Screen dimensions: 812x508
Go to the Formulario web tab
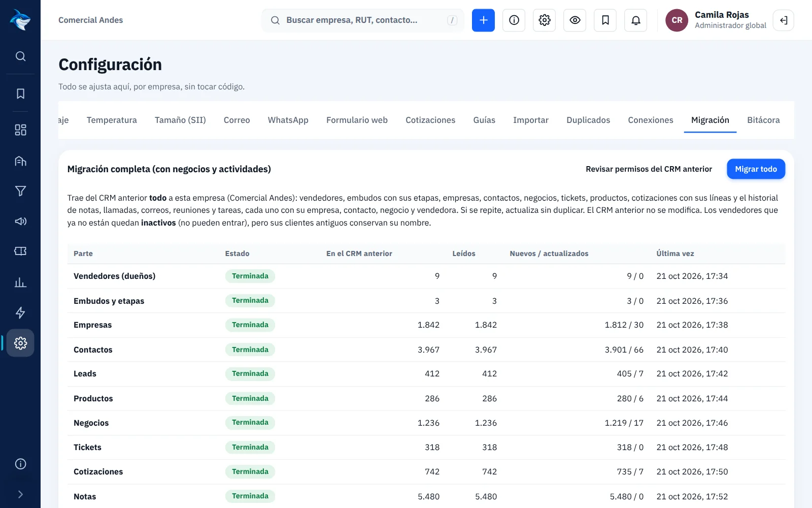click(x=357, y=120)
